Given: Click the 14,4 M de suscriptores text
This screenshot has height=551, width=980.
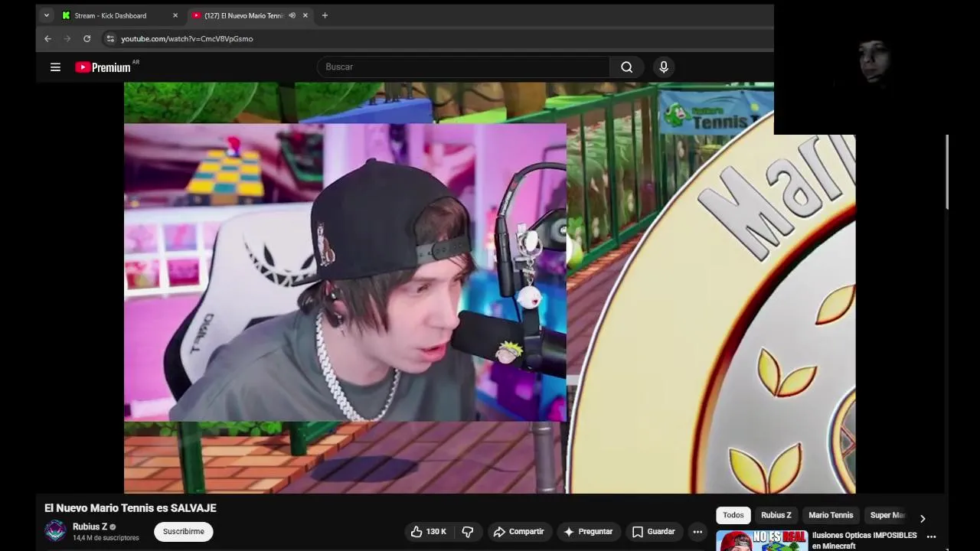Looking at the screenshot, I should [106, 538].
